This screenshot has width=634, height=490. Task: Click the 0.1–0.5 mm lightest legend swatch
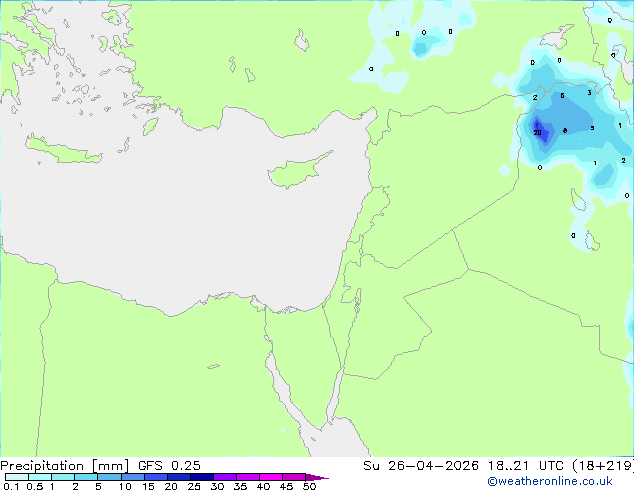(17, 477)
